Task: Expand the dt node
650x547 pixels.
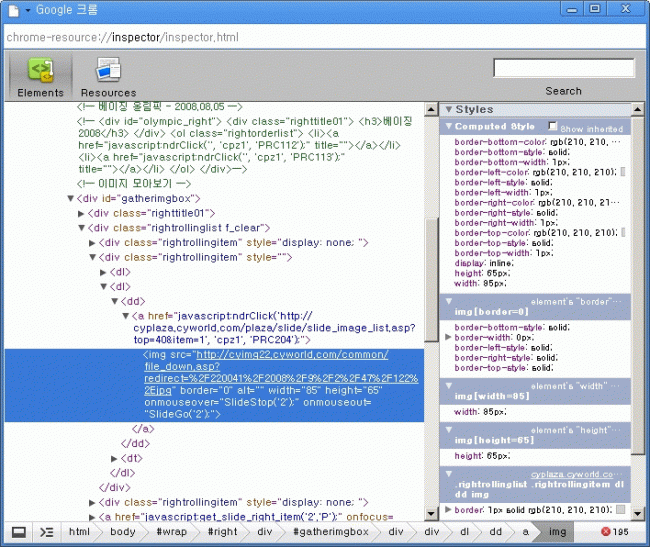Action: point(114,459)
